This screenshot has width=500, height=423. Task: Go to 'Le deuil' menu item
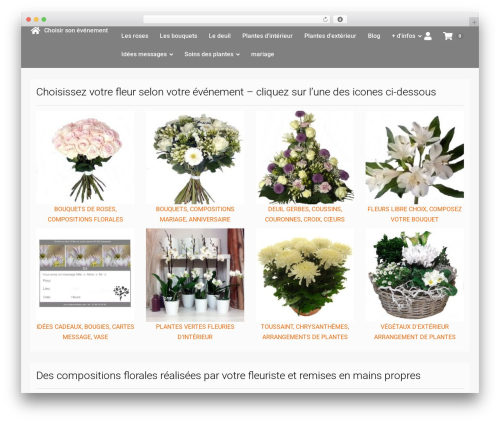point(220,36)
